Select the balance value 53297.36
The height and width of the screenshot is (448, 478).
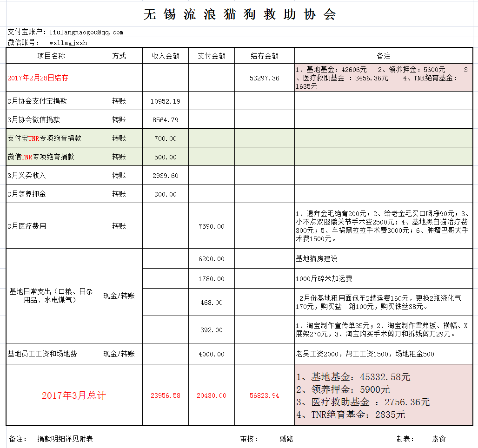click(265, 78)
